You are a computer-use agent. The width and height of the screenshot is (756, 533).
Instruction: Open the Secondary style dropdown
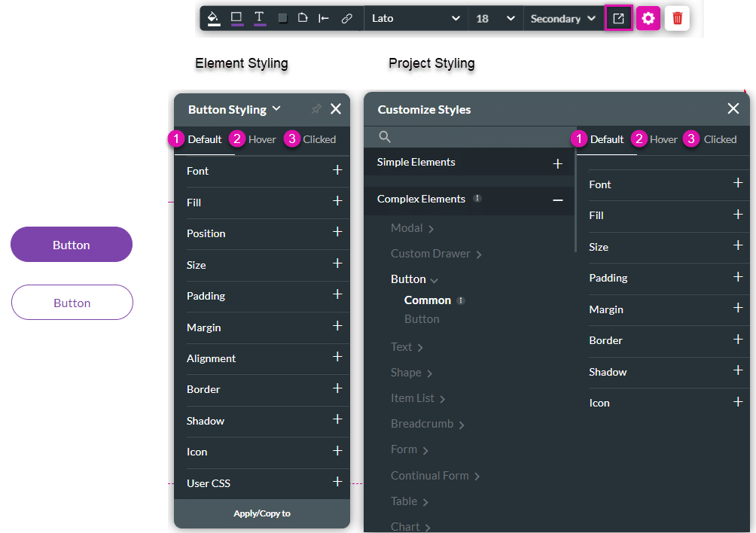point(563,19)
